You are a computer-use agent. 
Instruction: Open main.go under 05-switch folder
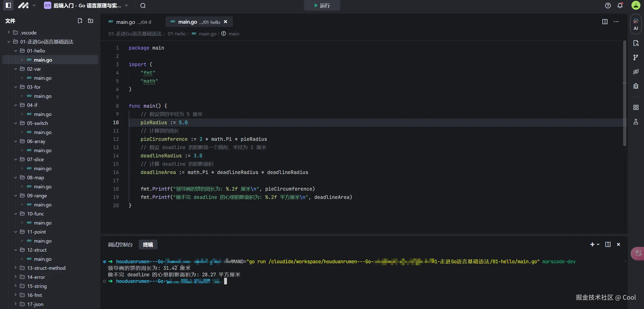click(43, 132)
